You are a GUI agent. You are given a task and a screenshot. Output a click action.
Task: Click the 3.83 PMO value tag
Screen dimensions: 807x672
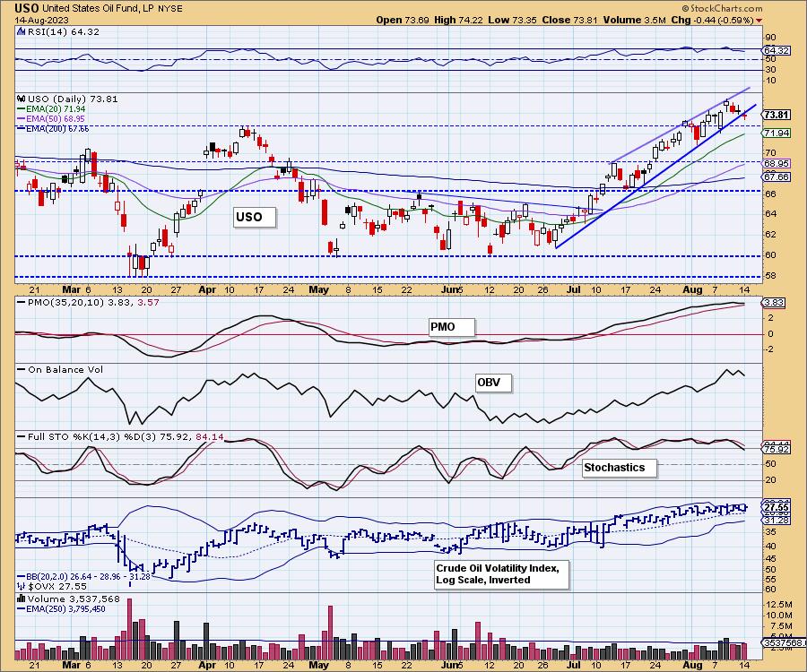[775, 302]
